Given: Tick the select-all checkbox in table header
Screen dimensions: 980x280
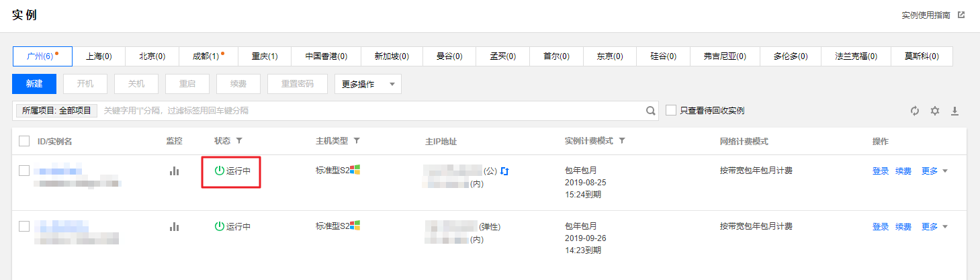Looking at the screenshot, I should (x=24, y=141).
